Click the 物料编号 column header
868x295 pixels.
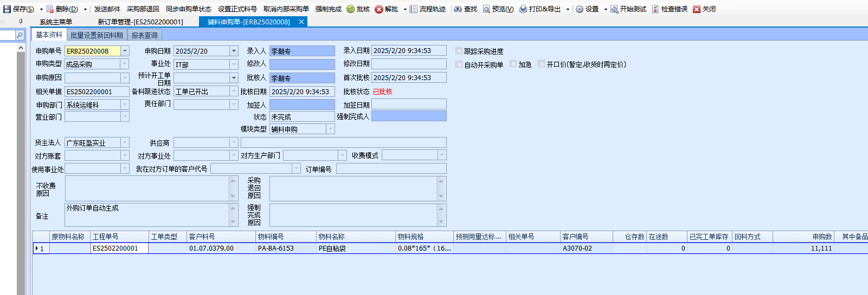[286, 237]
